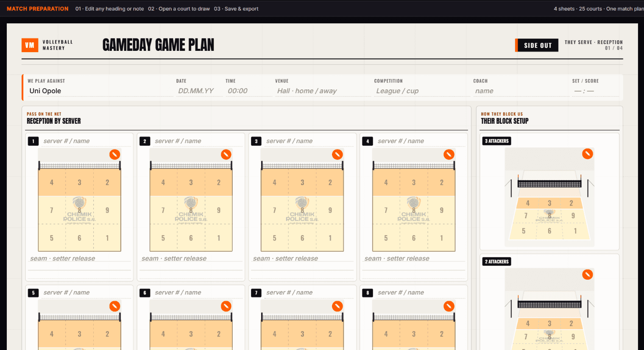Click the Coach name field
Image resolution: width=644 pixels, height=350 pixels.
(521, 91)
